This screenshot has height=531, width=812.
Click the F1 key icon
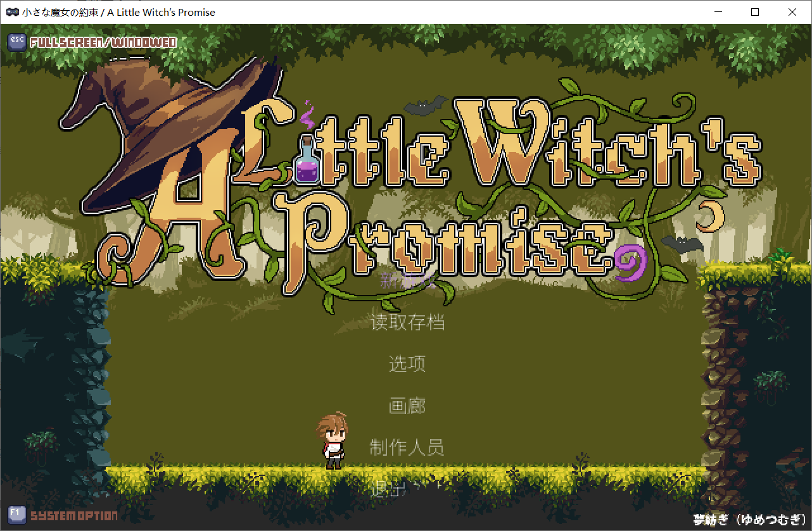pos(16,515)
